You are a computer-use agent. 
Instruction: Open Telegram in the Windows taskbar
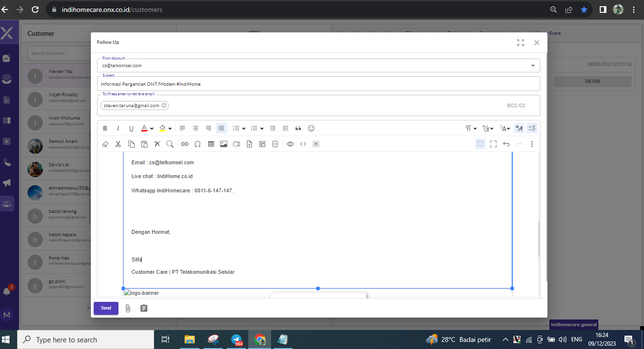pos(237,339)
